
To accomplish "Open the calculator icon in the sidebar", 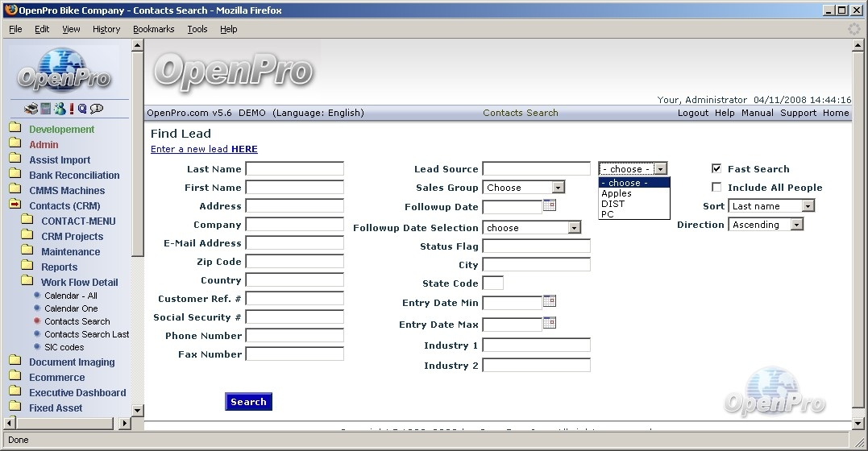I will (46, 109).
